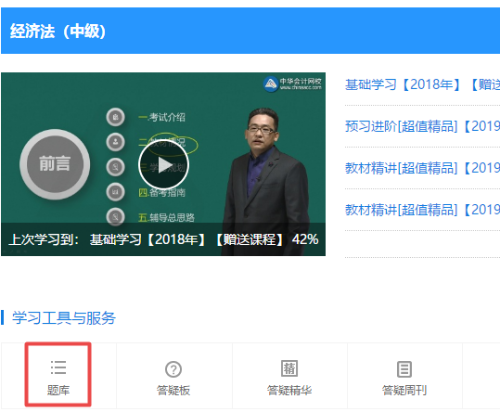The image size is (500, 412).
Task: Open first 教材精讲[超值精品] course link
Action: 422,168
